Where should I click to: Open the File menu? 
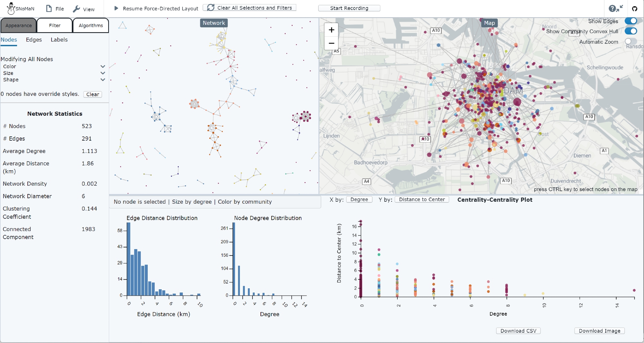tap(55, 9)
